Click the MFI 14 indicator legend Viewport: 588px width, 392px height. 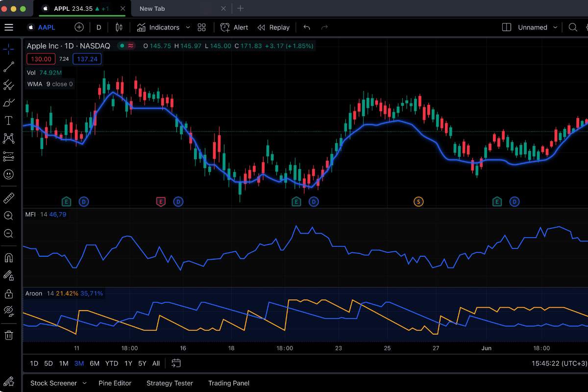point(46,214)
